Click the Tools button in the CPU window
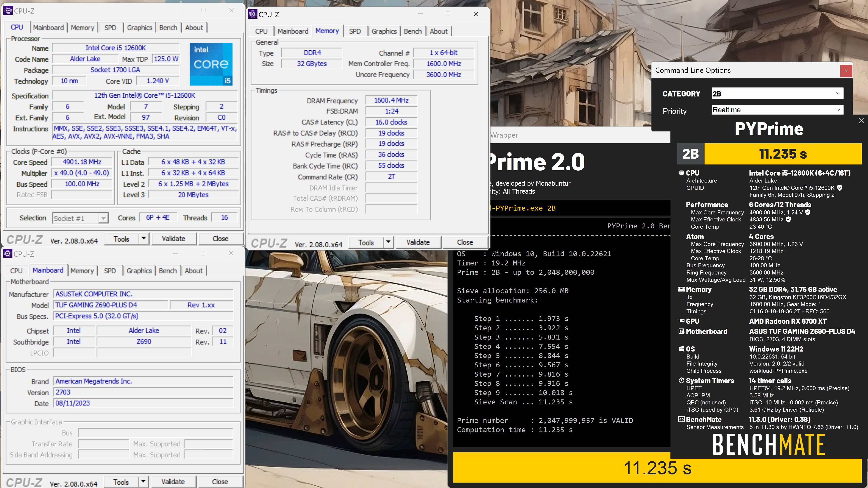 pyautogui.click(x=121, y=238)
